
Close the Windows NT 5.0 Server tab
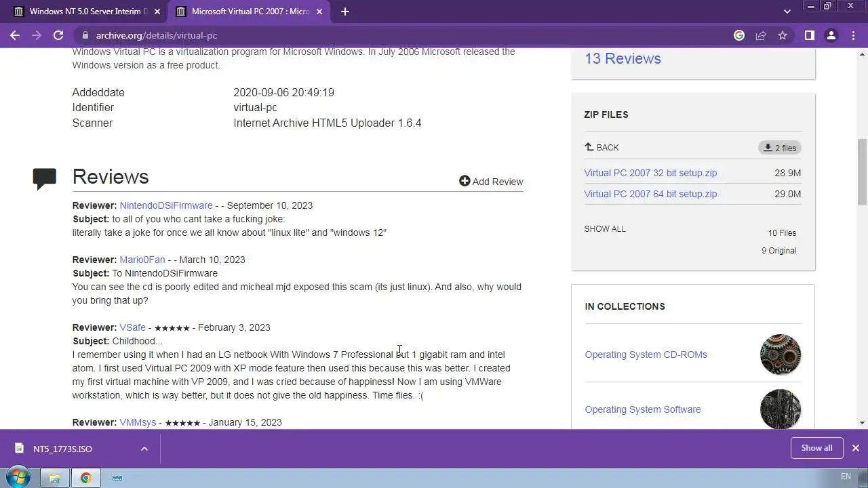pos(157,12)
